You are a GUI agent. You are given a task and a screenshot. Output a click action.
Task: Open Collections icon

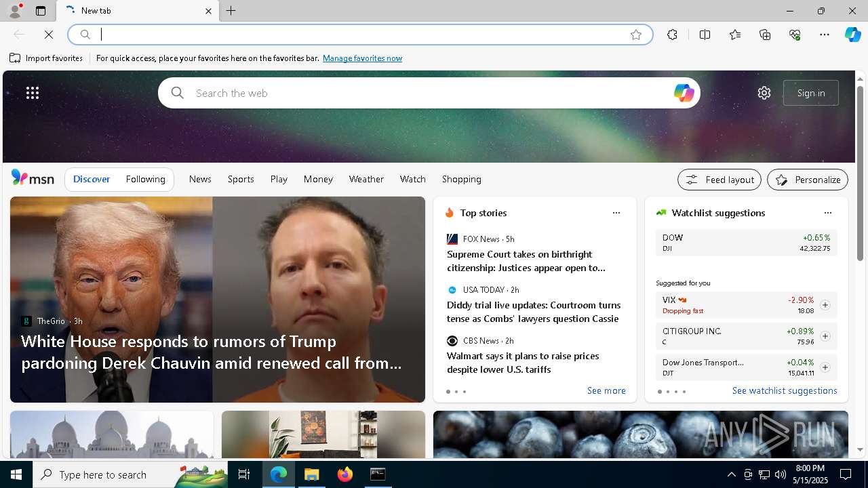(765, 35)
